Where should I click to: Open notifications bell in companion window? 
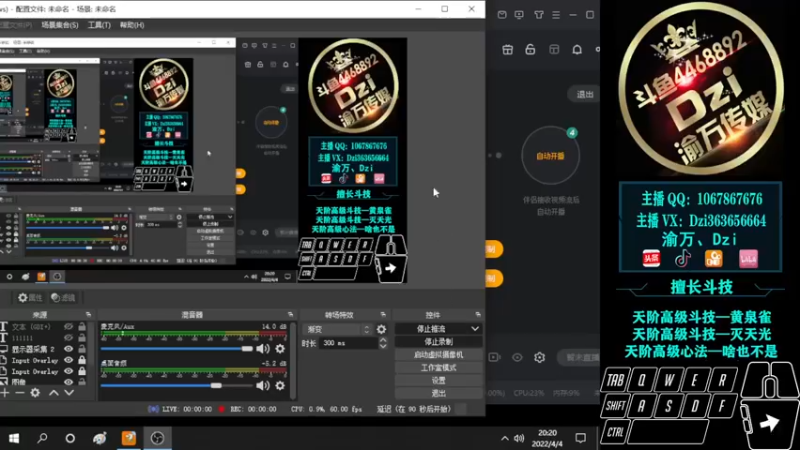pyautogui.click(x=577, y=49)
